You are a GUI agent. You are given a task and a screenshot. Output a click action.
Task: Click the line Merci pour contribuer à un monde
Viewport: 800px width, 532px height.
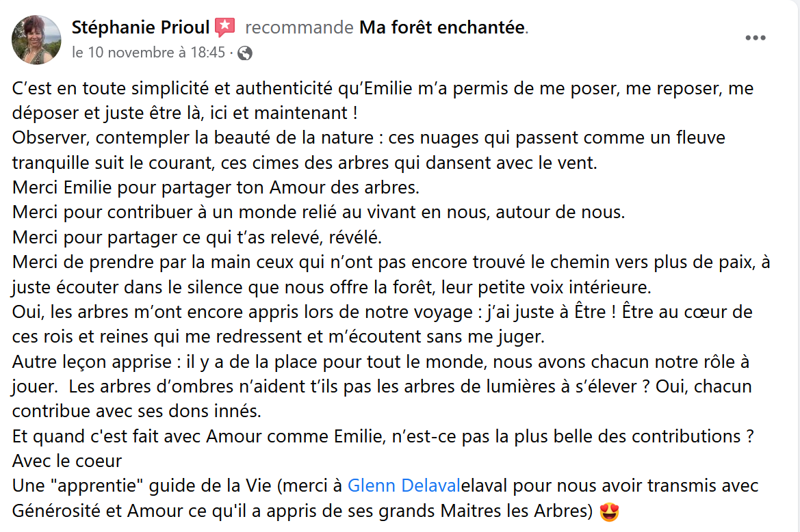319,212
